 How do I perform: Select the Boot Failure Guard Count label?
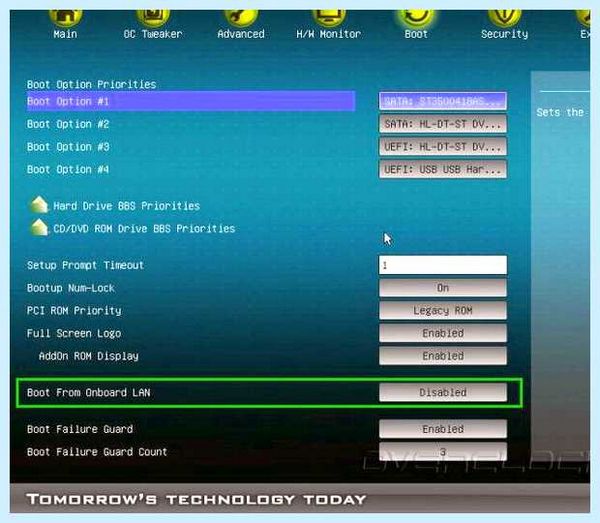[97, 452]
